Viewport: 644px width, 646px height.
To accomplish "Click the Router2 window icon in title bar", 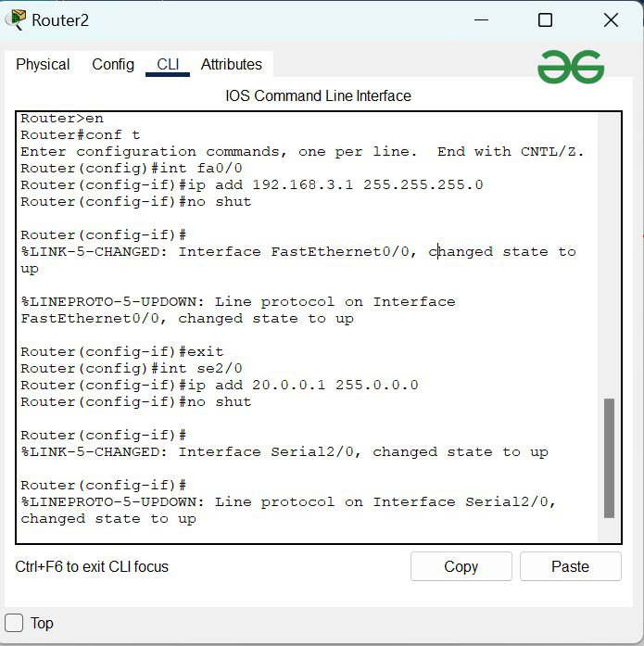I will (x=17, y=19).
